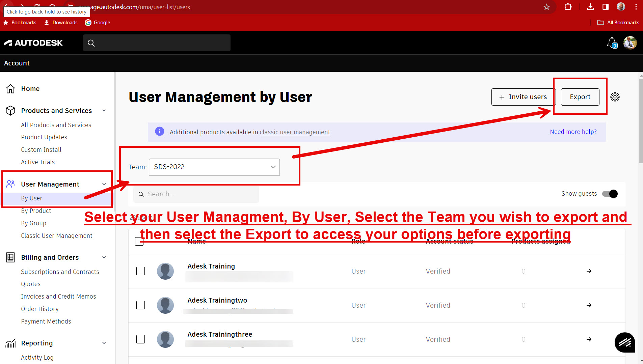The image size is (643, 364).
Task: Open the chat help widget icon
Action: tap(625, 342)
